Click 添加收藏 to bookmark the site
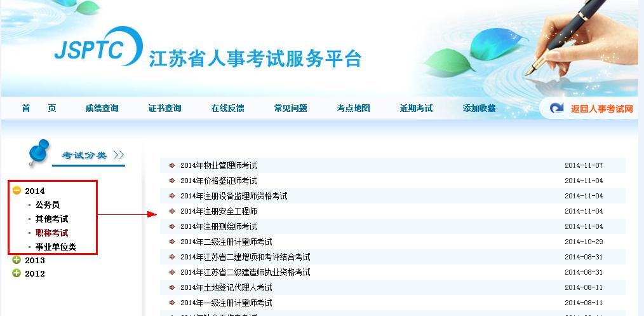Image resolution: width=644 pixels, height=316 pixels. (479, 109)
